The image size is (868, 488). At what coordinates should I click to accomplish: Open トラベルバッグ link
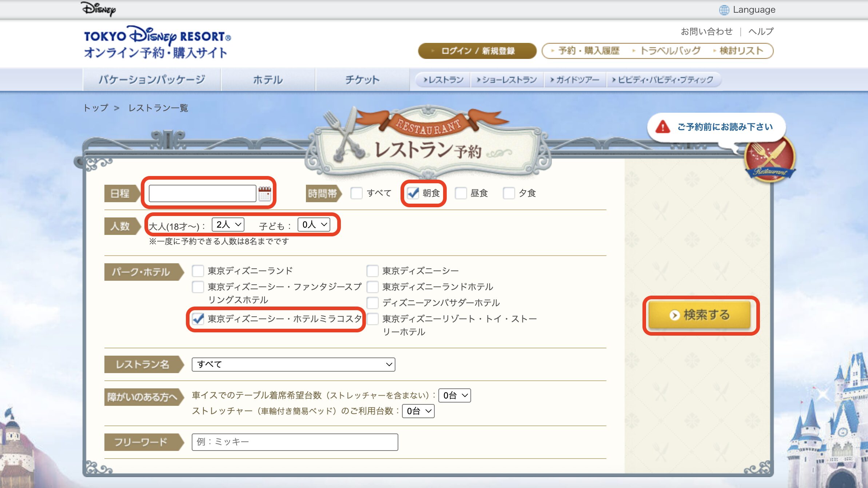click(666, 51)
